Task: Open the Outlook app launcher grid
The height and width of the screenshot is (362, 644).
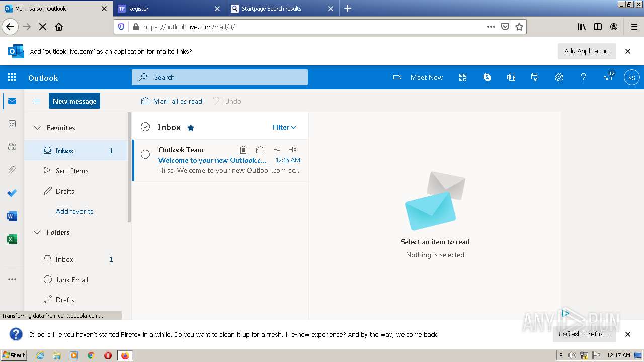Action: (x=12, y=77)
